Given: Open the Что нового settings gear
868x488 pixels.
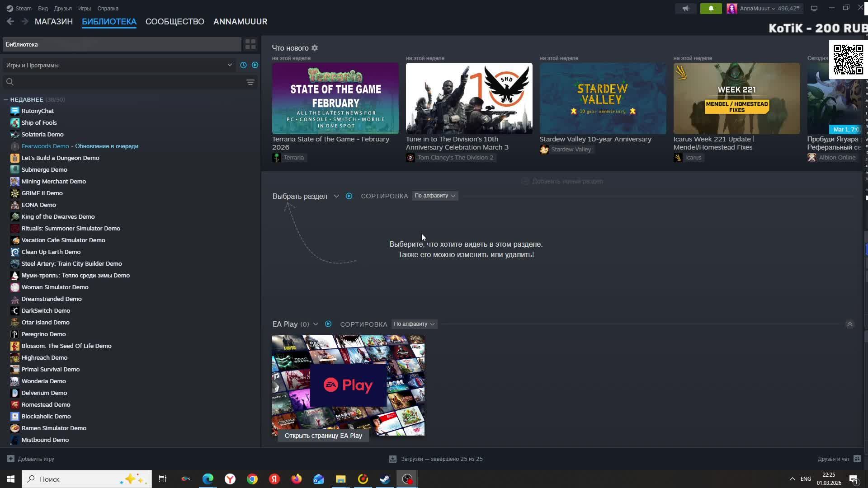Looking at the screenshot, I should [x=315, y=48].
